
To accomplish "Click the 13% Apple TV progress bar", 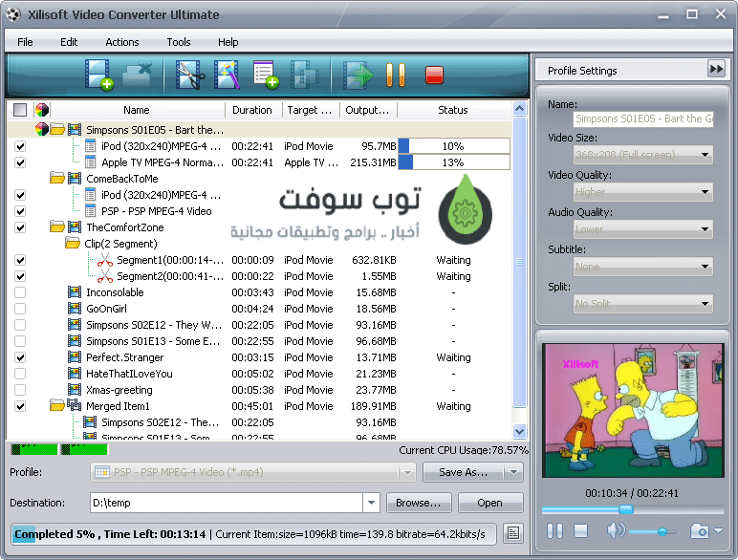I will point(454,162).
